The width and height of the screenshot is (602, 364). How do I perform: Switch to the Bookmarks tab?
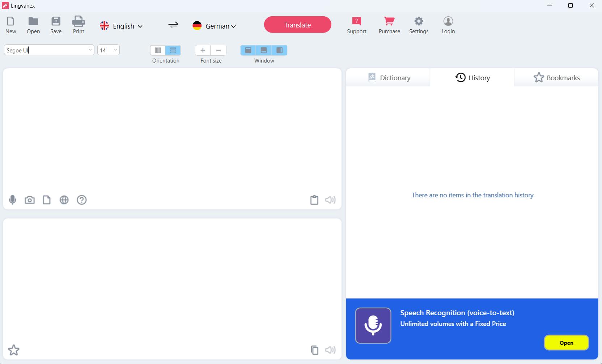coord(556,78)
